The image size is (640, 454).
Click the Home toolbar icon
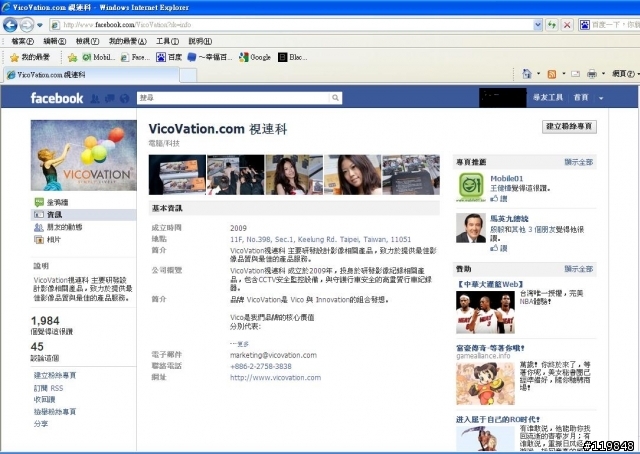[x=527, y=74]
